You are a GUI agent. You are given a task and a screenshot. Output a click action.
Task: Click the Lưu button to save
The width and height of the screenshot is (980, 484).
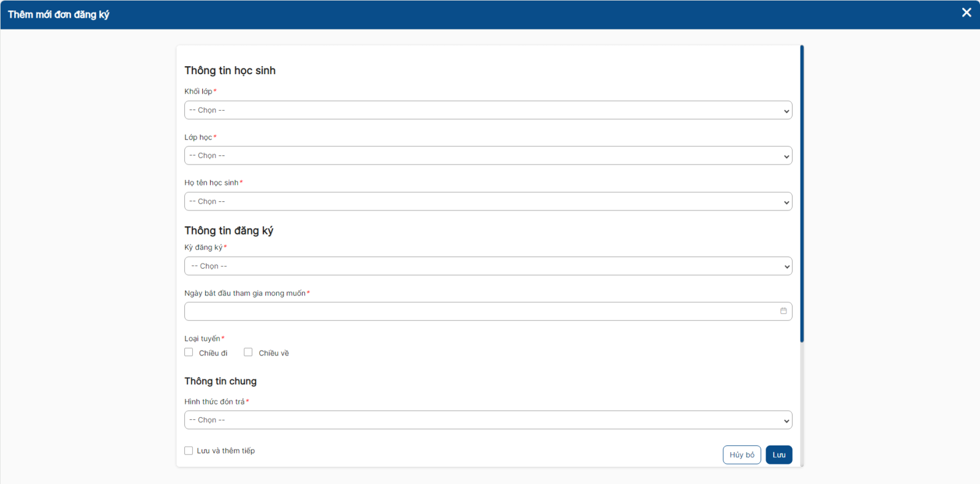click(x=778, y=455)
